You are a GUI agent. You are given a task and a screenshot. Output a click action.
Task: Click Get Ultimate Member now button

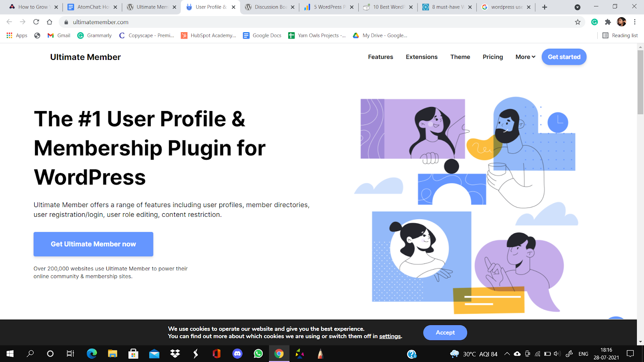93,244
